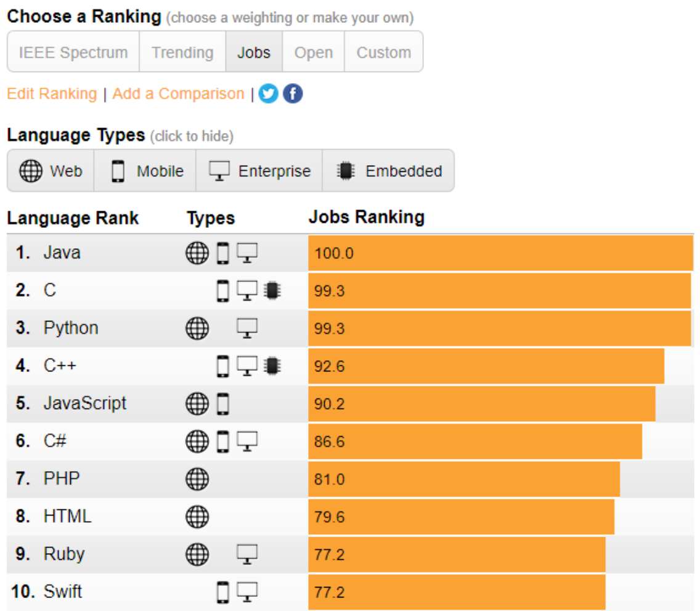This screenshot has width=700, height=611.
Task: Click the orange Java 100.0 ranking bar
Action: [500, 253]
